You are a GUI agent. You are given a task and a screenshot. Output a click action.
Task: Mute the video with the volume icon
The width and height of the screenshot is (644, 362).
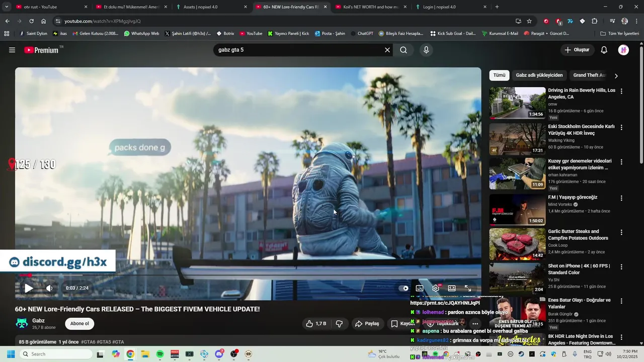(49, 288)
